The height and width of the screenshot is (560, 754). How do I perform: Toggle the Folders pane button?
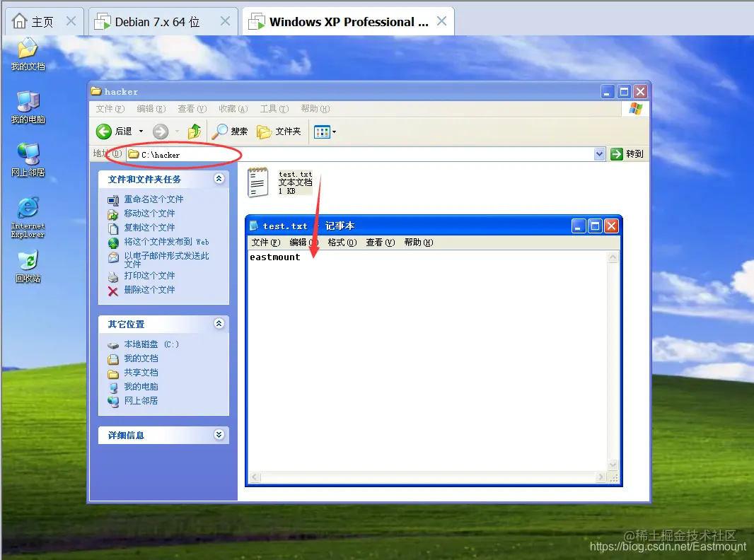coord(279,132)
